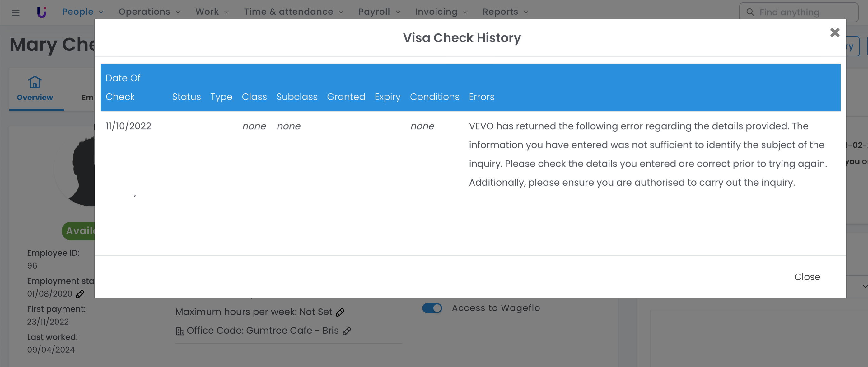Open Time & attendance dropdown

coord(293,12)
